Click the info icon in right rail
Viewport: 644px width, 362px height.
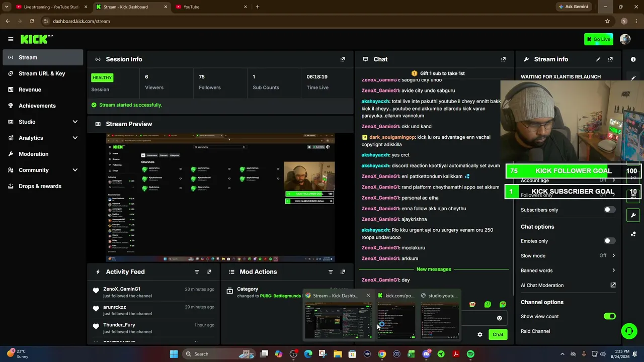pos(633,59)
